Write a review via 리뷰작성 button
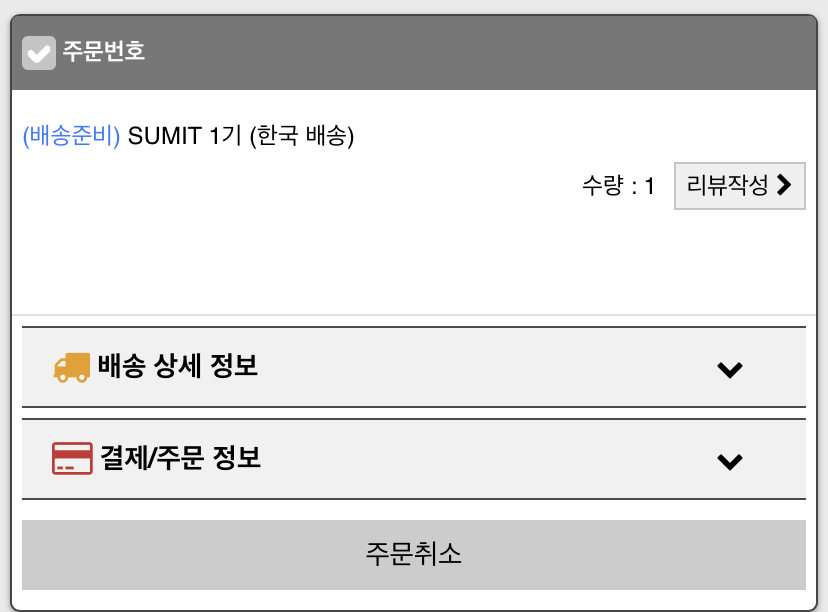 point(739,186)
